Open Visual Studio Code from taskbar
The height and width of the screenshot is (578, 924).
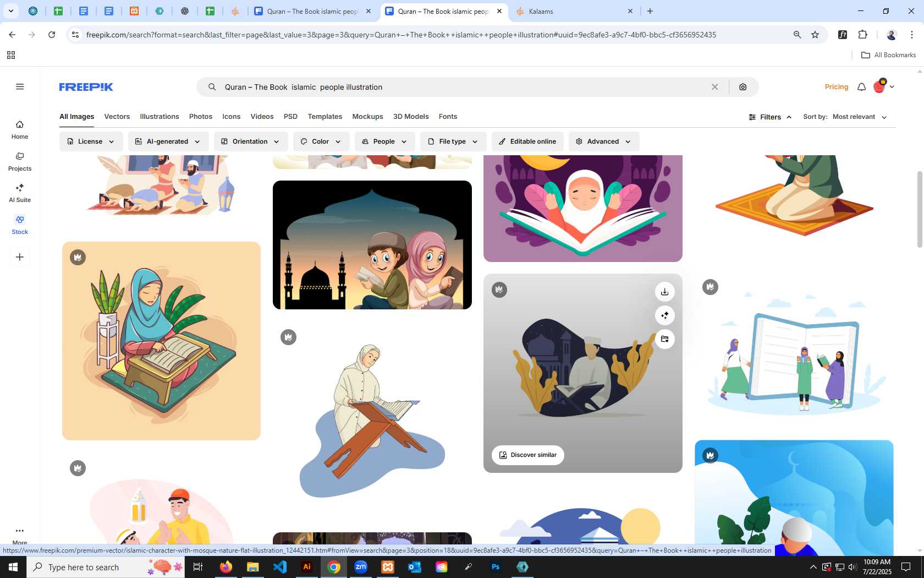pos(280,567)
